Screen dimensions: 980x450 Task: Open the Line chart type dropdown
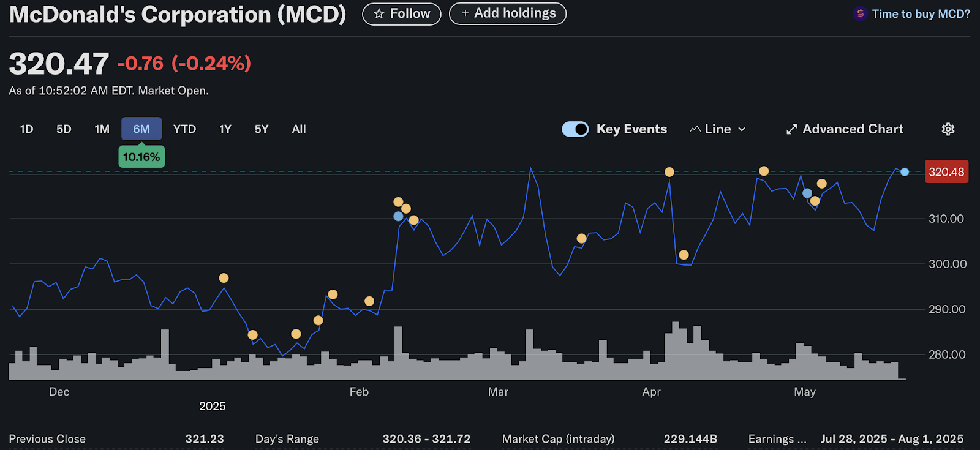click(717, 129)
